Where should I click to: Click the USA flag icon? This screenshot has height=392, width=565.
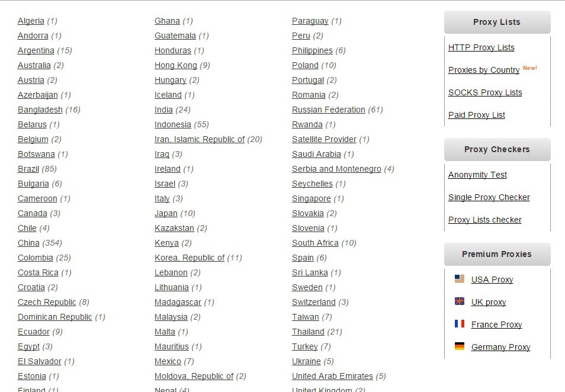pyautogui.click(x=459, y=279)
